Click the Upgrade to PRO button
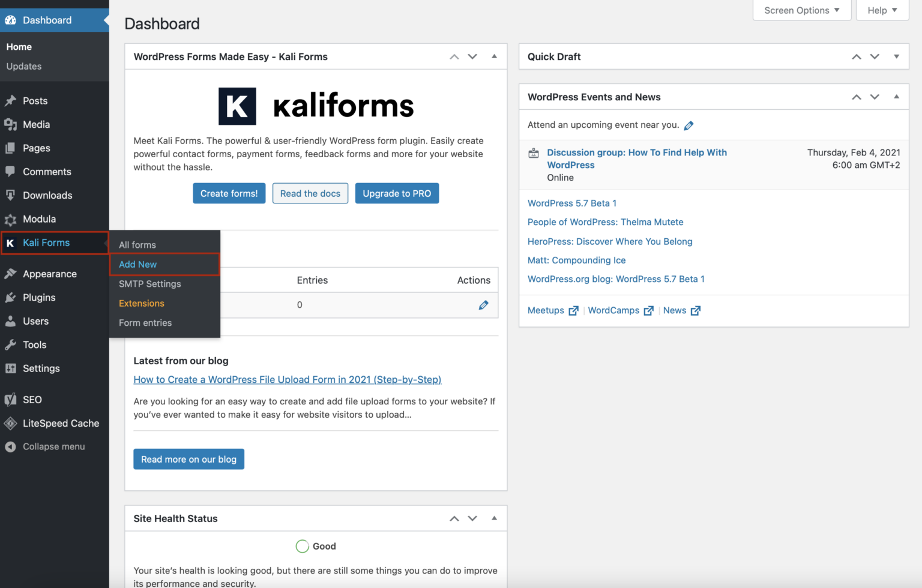Screen dimensions: 922x588 [x=397, y=193]
